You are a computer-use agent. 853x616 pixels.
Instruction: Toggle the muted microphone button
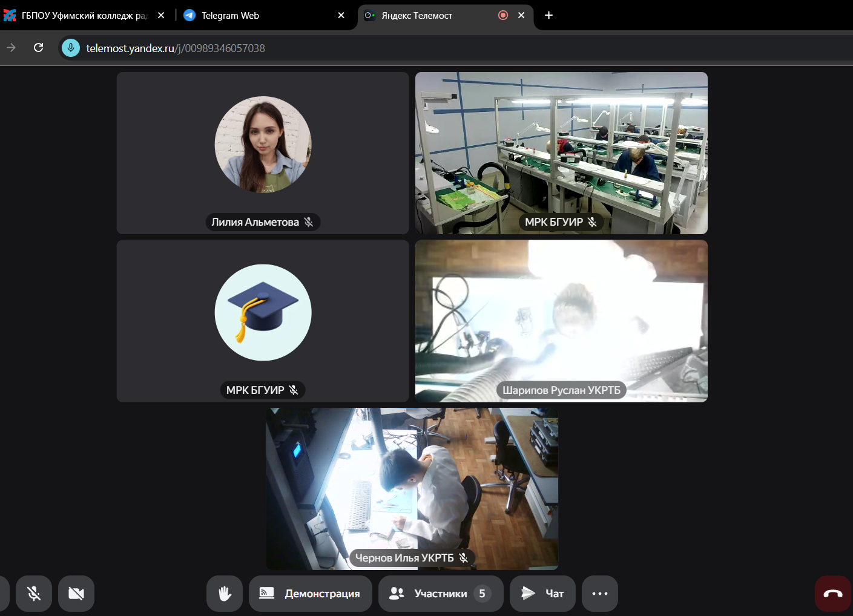(x=34, y=594)
